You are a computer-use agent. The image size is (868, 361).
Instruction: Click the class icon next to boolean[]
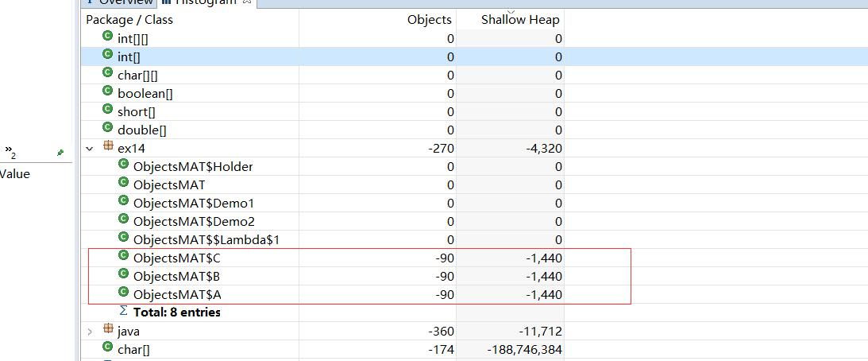108,91
